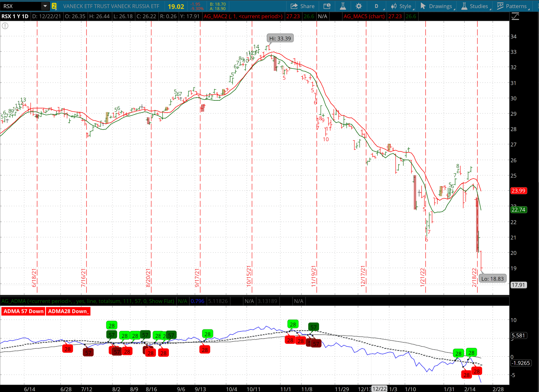539x392 pixels.
Task: Click the RSX symbol input field
Action: pyautogui.click(x=21, y=6)
